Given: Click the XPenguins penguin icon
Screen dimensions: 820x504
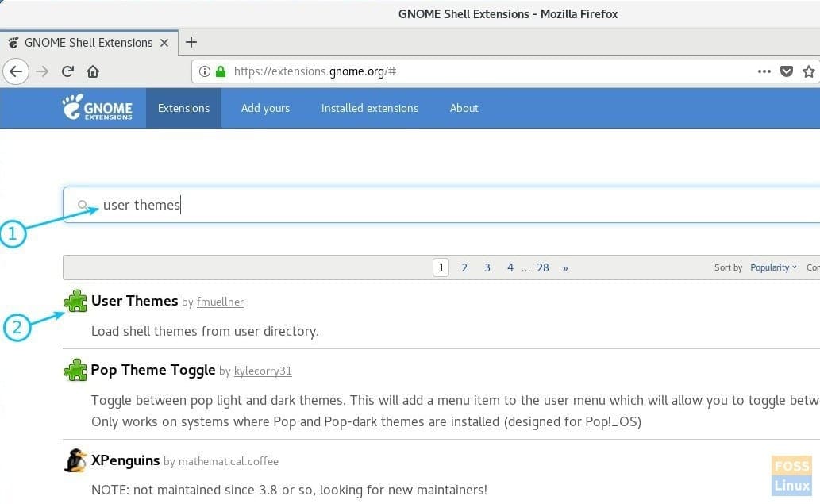Looking at the screenshot, I should [x=75, y=460].
